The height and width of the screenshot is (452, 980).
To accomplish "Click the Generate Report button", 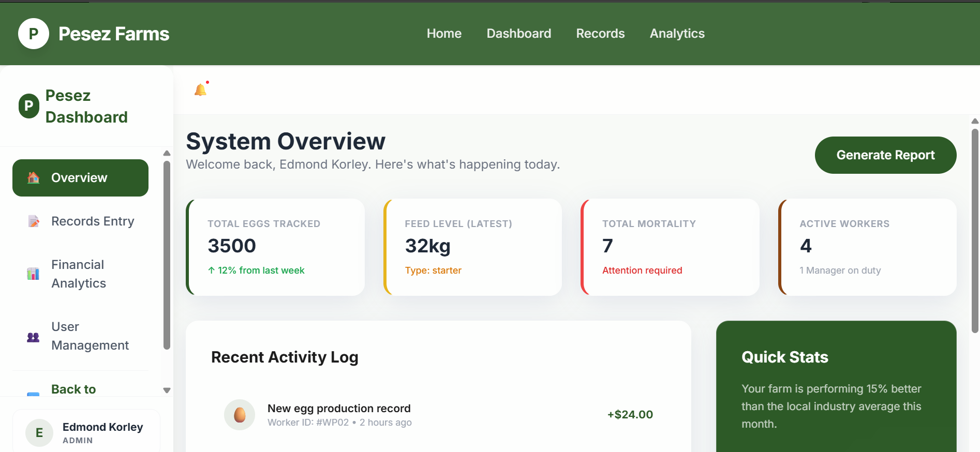I will click(885, 155).
